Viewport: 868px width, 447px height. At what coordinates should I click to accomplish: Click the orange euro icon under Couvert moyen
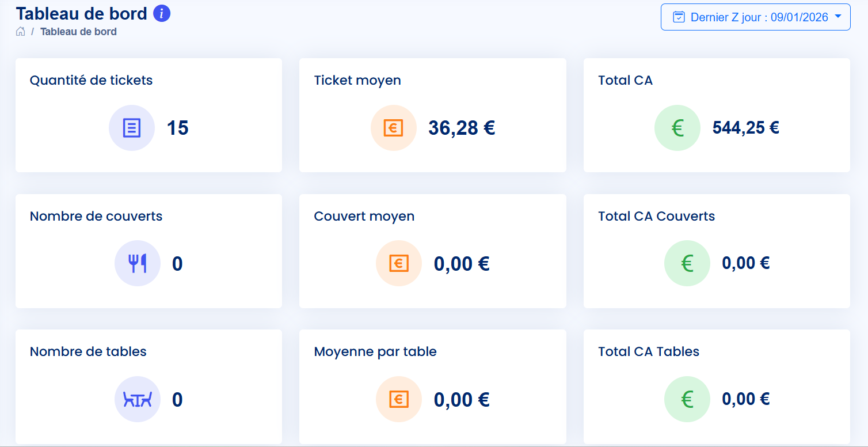(x=399, y=263)
